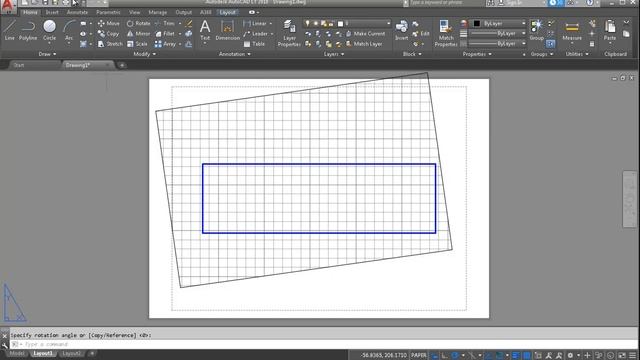Expand the Modify panel
Image resolution: width=640 pixels, height=360 pixels.
point(144,54)
